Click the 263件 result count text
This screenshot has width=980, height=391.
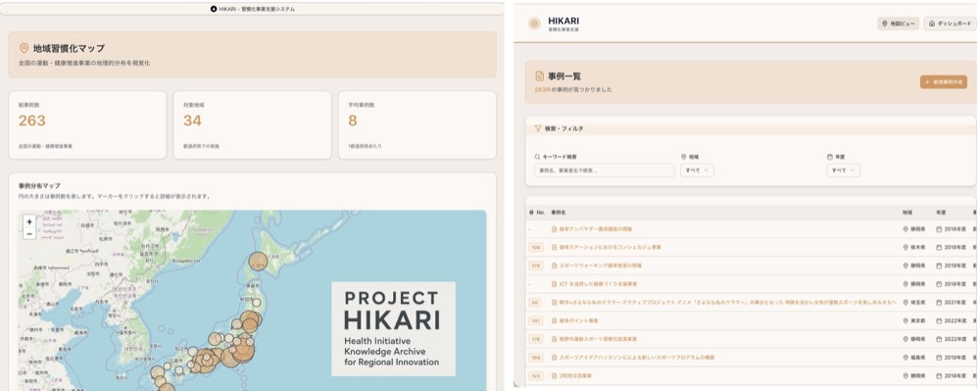point(542,90)
